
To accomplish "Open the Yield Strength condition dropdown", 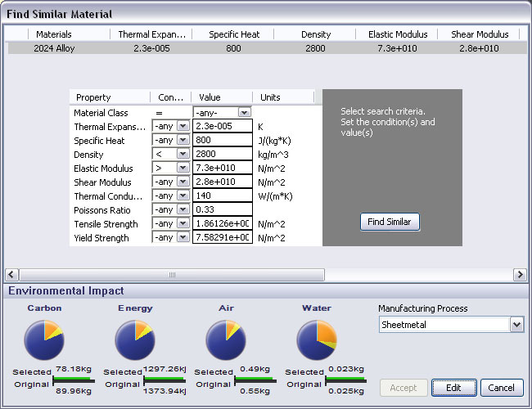I will click(183, 237).
